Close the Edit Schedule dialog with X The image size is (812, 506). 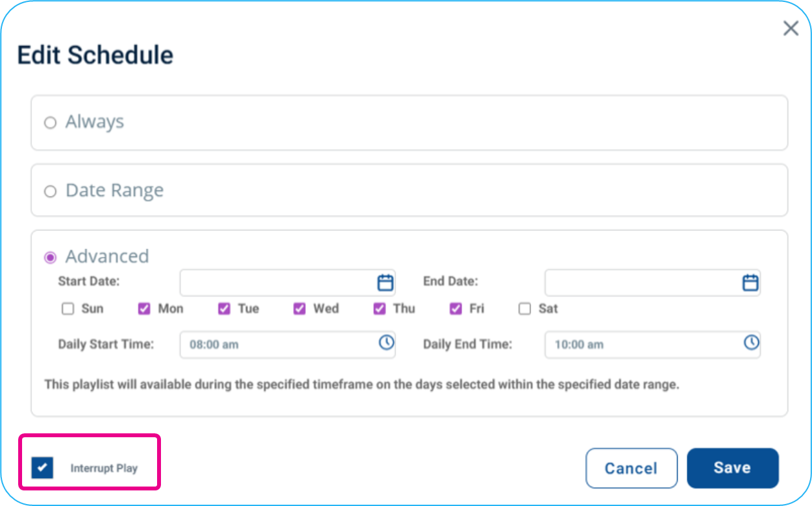click(791, 28)
